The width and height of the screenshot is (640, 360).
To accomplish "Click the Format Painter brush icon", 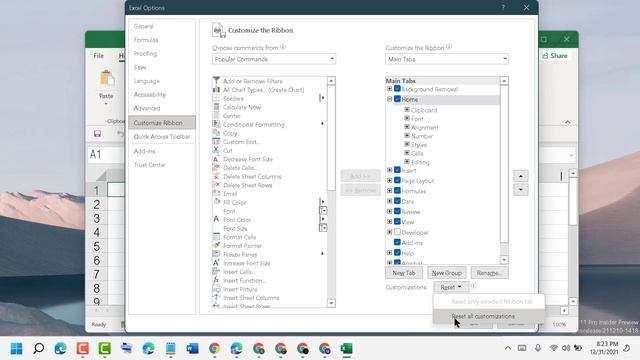I will pyautogui.click(x=216, y=245).
